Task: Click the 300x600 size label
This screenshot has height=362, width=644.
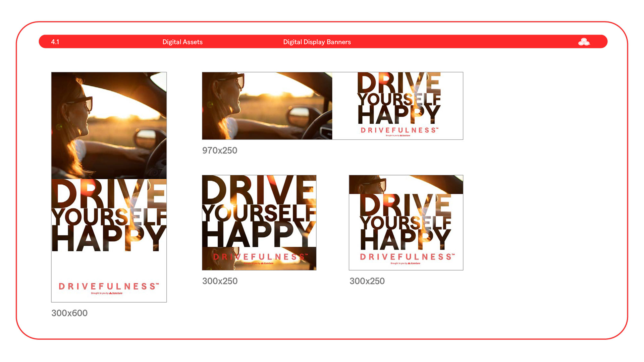Action: pyautogui.click(x=69, y=313)
